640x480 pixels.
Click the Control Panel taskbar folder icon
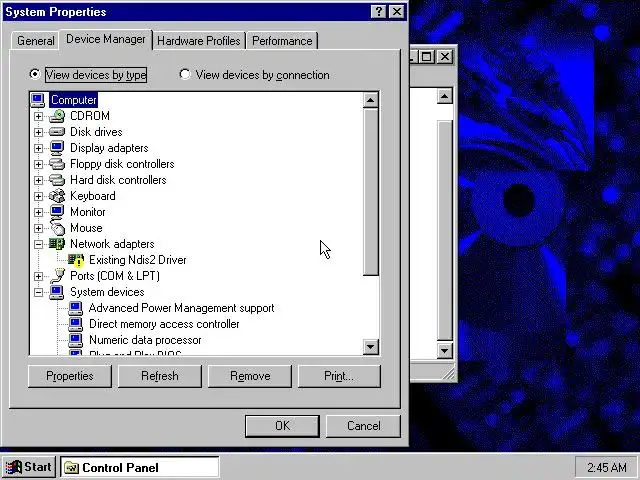[71, 468]
